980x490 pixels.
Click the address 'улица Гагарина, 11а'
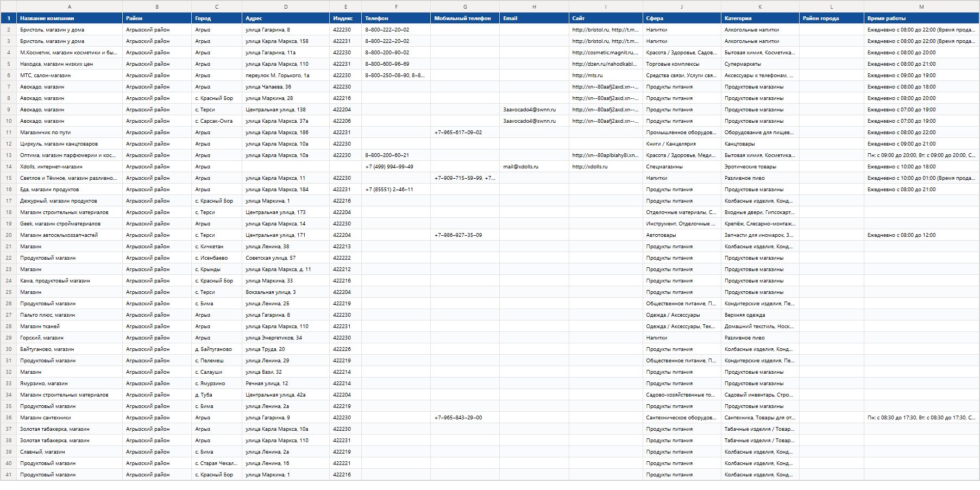tap(286, 53)
